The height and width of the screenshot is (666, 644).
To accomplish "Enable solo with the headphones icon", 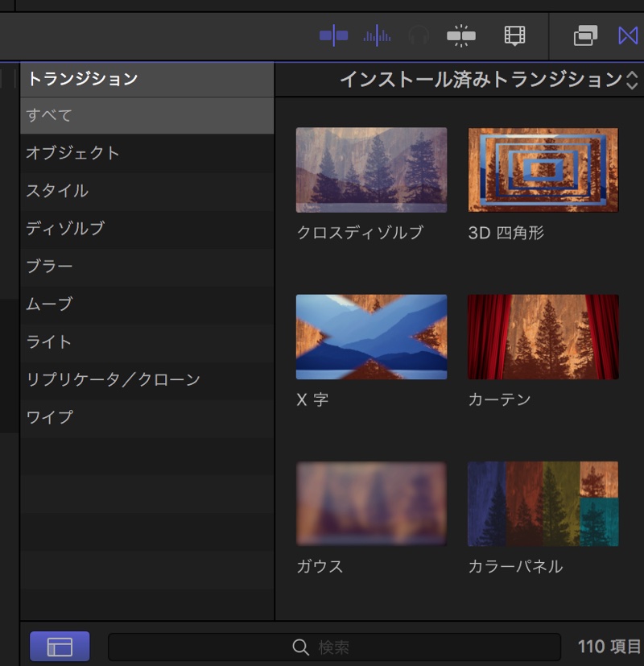I will (x=418, y=36).
